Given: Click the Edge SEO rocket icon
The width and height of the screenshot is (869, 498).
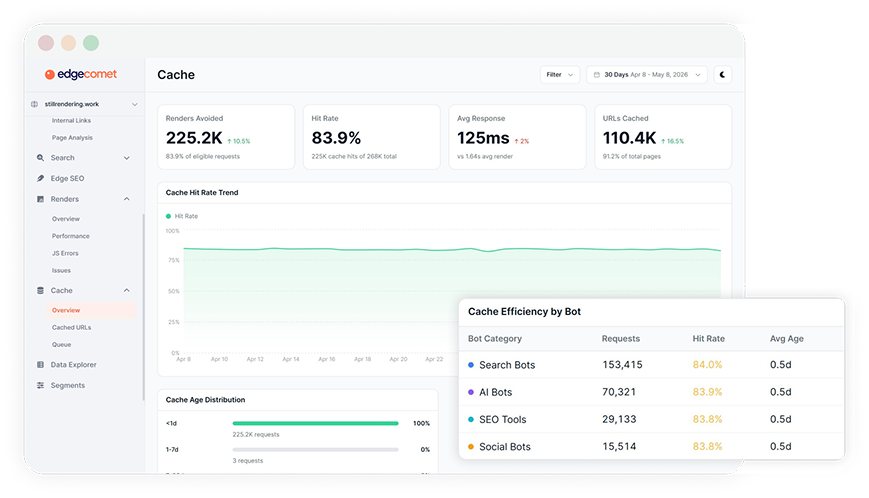Looking at the screenshot, I should click(40, 178).
